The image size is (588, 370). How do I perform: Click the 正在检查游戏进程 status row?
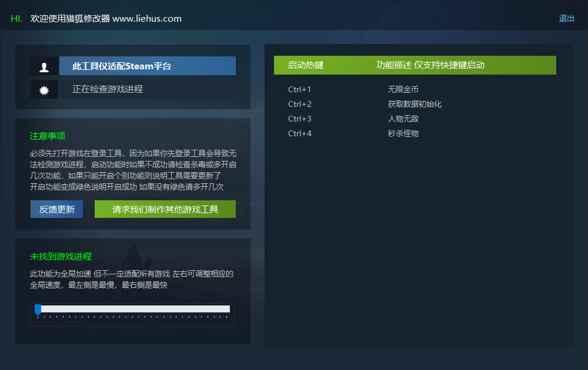(x=146, y=89)
